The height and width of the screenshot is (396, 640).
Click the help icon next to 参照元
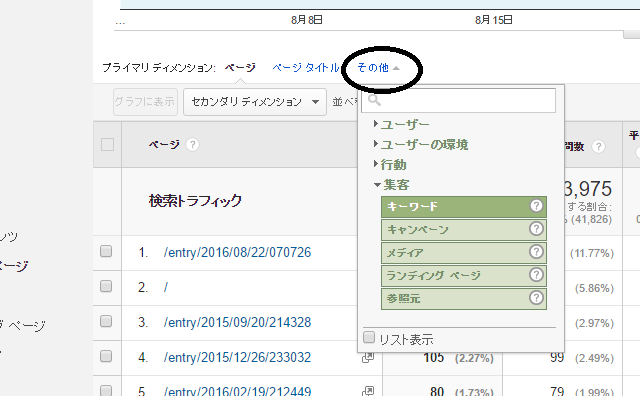536,298
